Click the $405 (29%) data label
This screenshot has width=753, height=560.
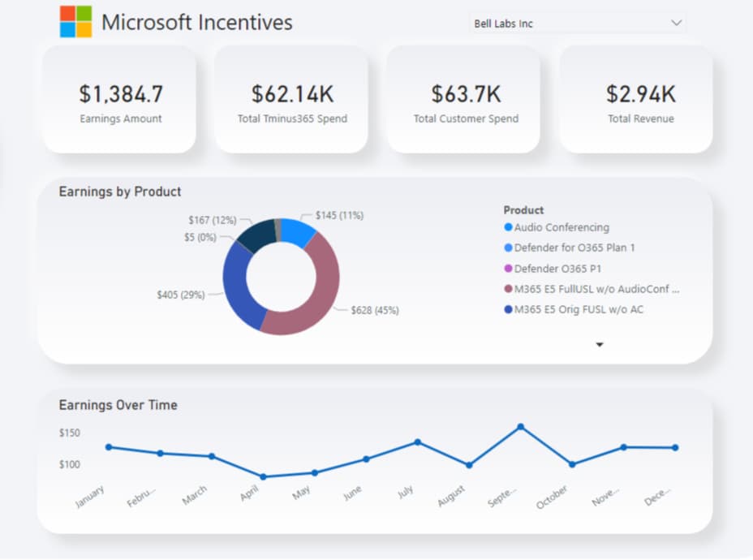(x=181, y=295)
